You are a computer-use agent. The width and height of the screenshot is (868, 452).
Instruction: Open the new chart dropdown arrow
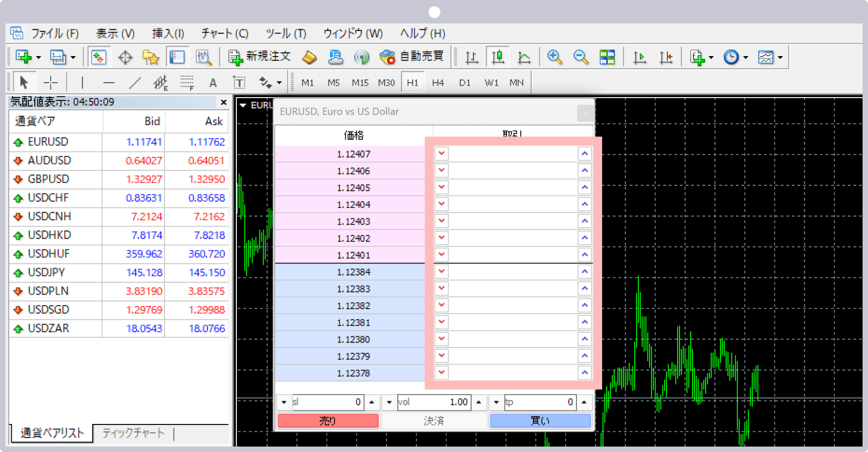(38, 57)
